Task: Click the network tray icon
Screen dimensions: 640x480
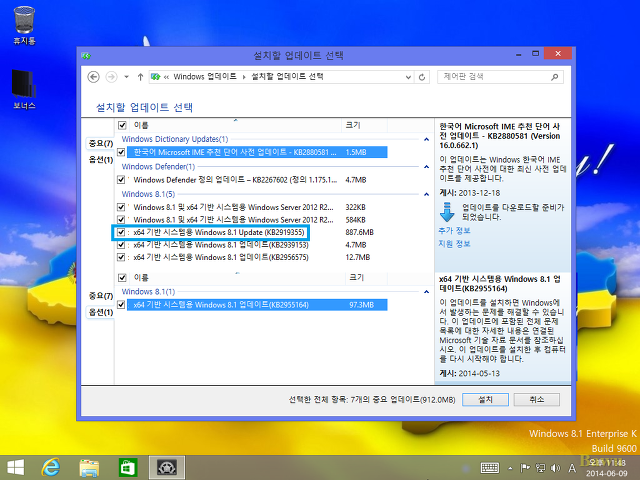Action: pyautogui.click(x=540, y=468)
